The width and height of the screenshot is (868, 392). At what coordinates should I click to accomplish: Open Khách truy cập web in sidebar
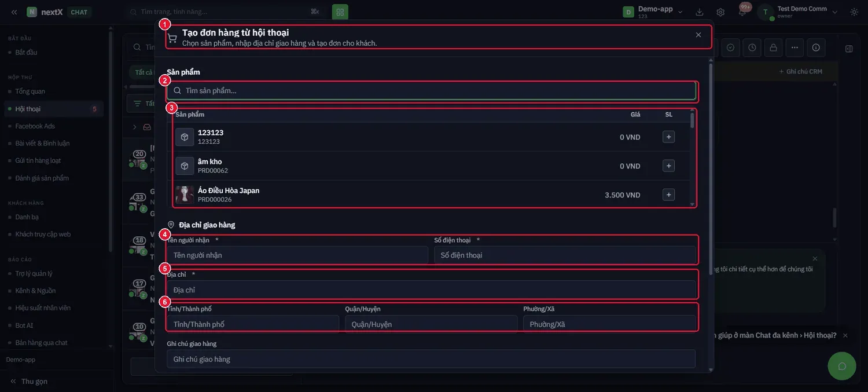pyautogui.click(x=43, y=235)
